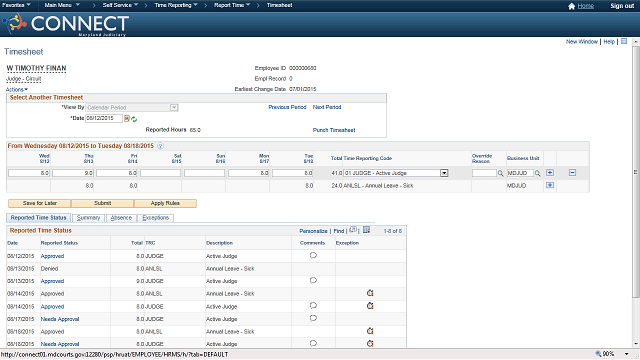Click the grid download icon in Reported Time Status

(x=367, y=230)
